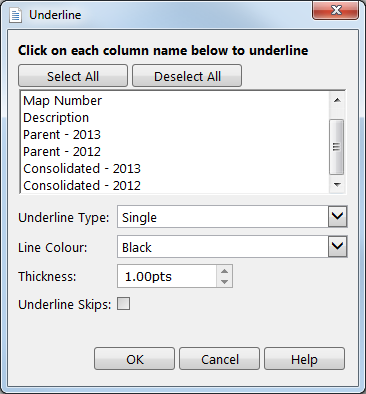366x394 pixels.
Task: Click the column list scrollbar thumb
Action: pos(337,147)
